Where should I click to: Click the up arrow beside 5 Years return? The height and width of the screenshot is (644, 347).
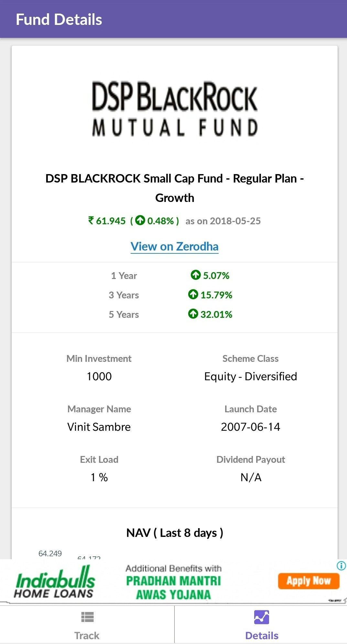click(193, 314)
